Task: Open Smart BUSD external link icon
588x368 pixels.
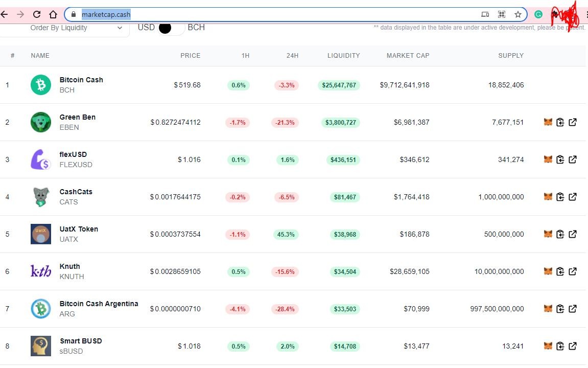Action: click(x=573, y=346)
